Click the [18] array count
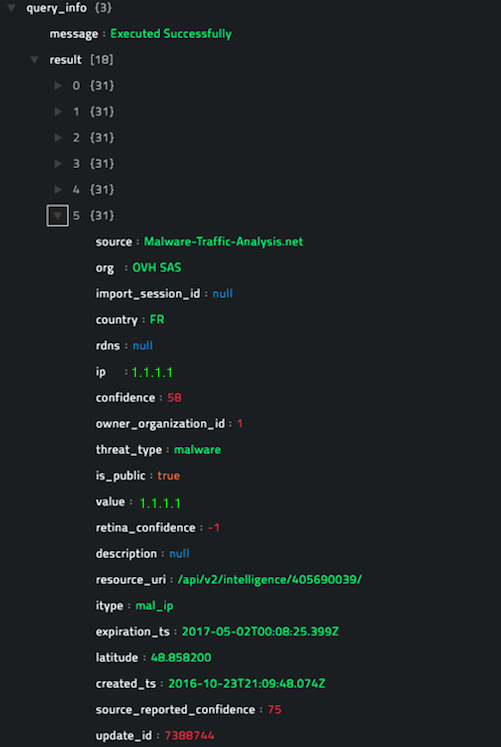This screenshot has width=501, height=747. tap(102, 60)
